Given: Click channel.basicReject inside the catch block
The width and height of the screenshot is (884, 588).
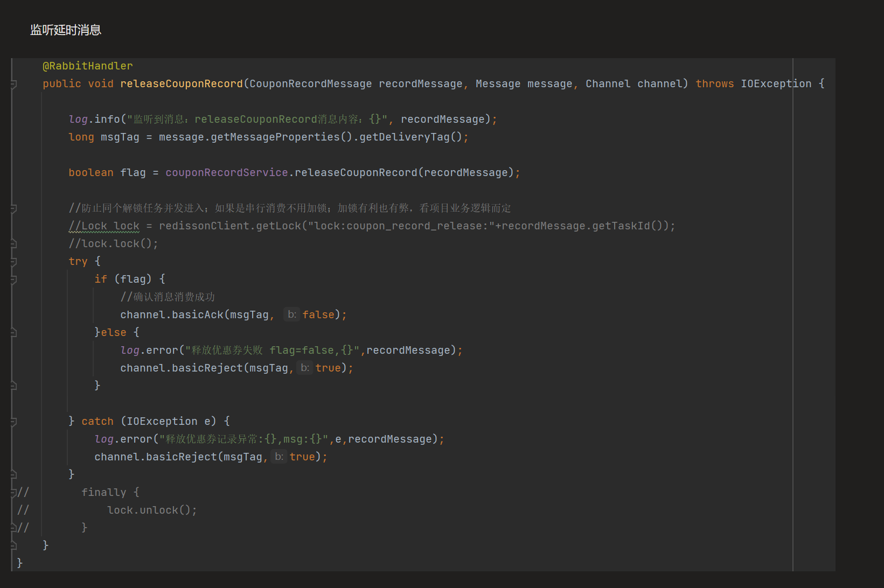Looking at the screenshot, I should tap(156, 457).
